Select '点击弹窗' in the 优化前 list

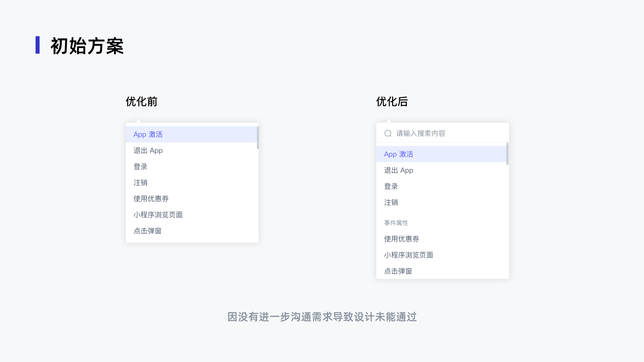(x=148, y=231)
